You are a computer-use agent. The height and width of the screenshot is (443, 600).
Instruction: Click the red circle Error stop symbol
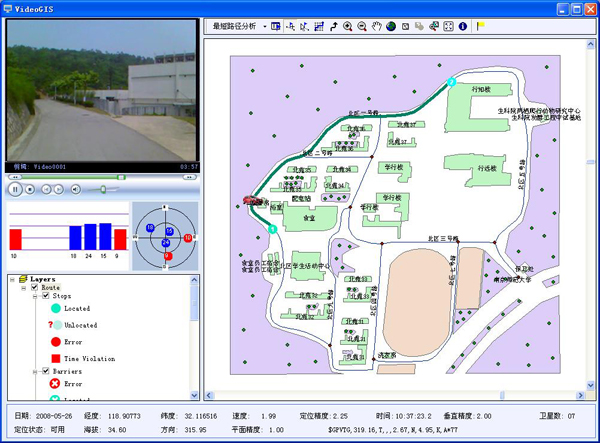pos(56,342)
